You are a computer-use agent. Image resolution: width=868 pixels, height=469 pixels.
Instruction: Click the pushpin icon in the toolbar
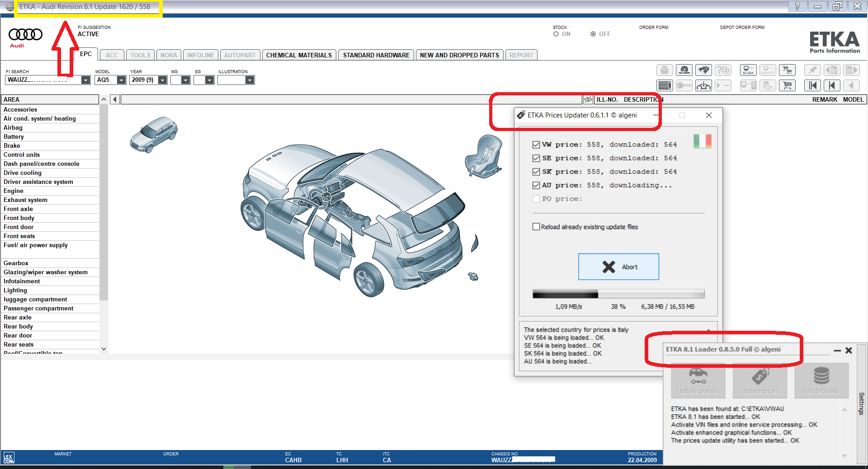point(812,70)
